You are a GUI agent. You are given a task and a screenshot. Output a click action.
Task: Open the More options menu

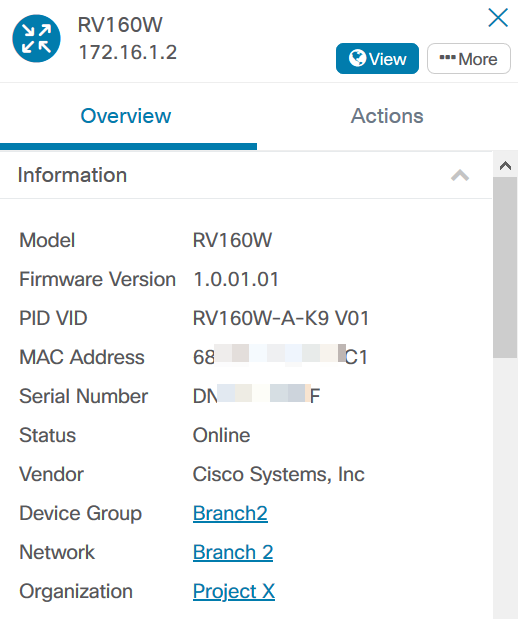[x=469, y=58]
